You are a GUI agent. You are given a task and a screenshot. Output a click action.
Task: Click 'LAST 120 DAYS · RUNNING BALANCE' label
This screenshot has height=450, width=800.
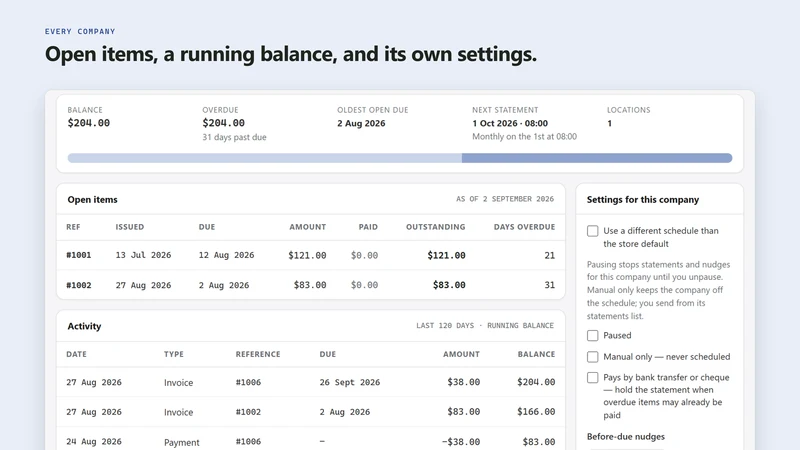[485, 326]
